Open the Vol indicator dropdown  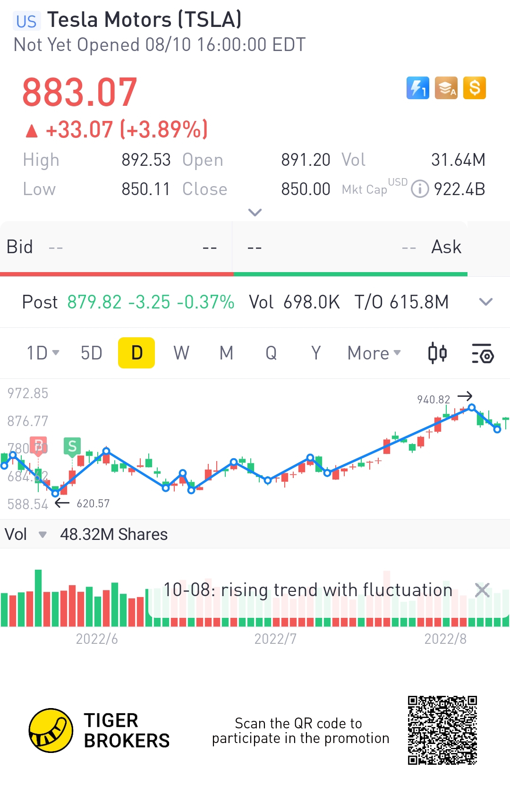click(x=42, y=535)
